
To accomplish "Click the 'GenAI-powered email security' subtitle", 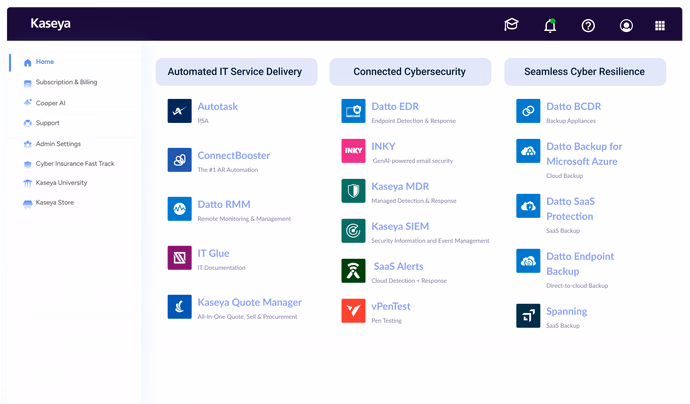I will [413, 161].
